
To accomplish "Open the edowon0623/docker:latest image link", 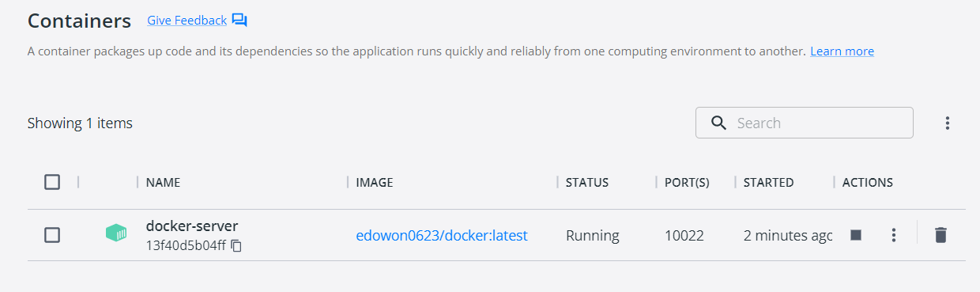I will point(442,235).
